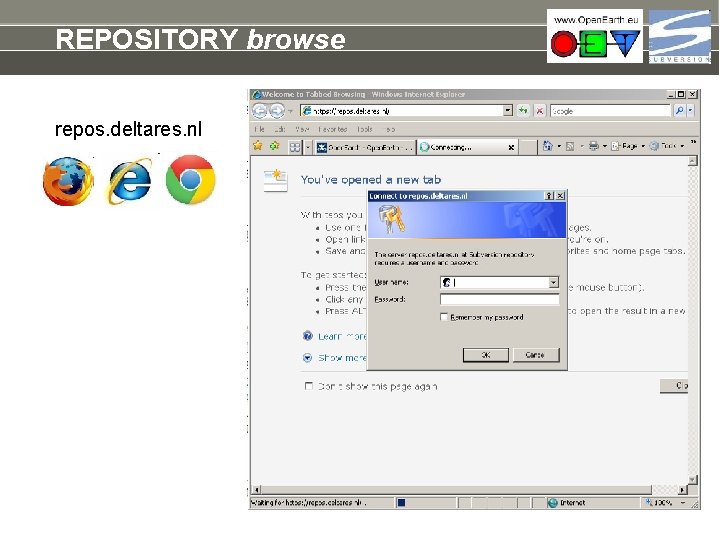The image size is (720, 540).
Task: Open the search provider dropdown arrow
Action: coord(690,111)
